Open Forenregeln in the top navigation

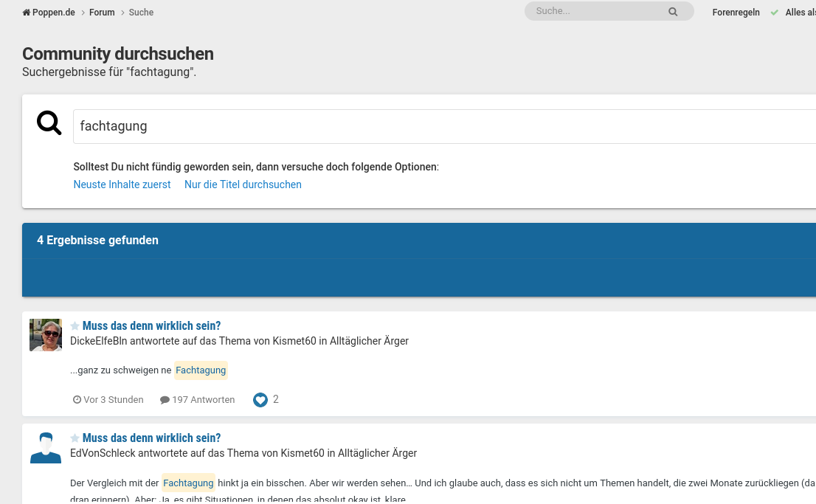tap(736, 13)
